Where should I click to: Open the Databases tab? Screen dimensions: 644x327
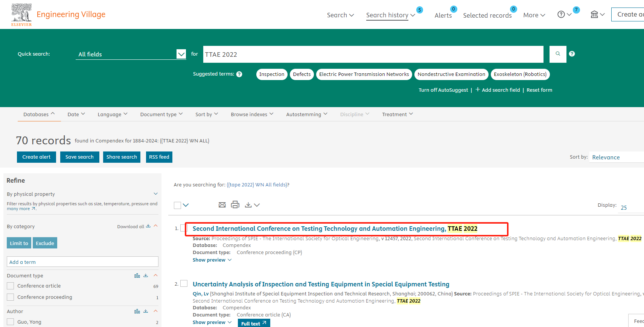click(39, 114)
